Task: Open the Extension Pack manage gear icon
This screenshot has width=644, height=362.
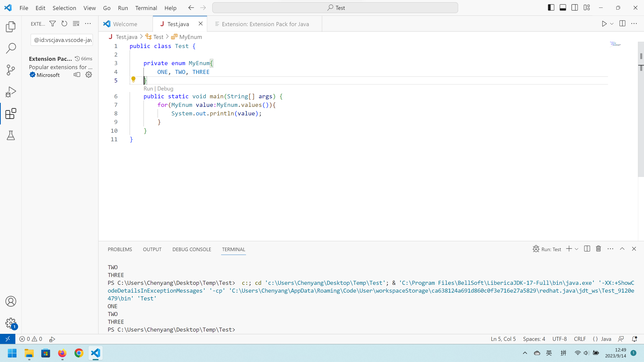Action: (x=89, y=75)
